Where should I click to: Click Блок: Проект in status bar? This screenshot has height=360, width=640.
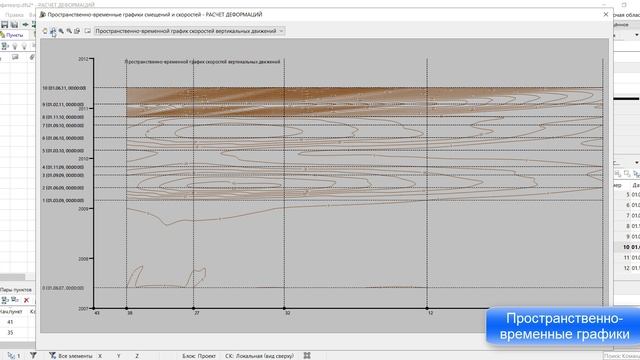click(x=199, y=356)
